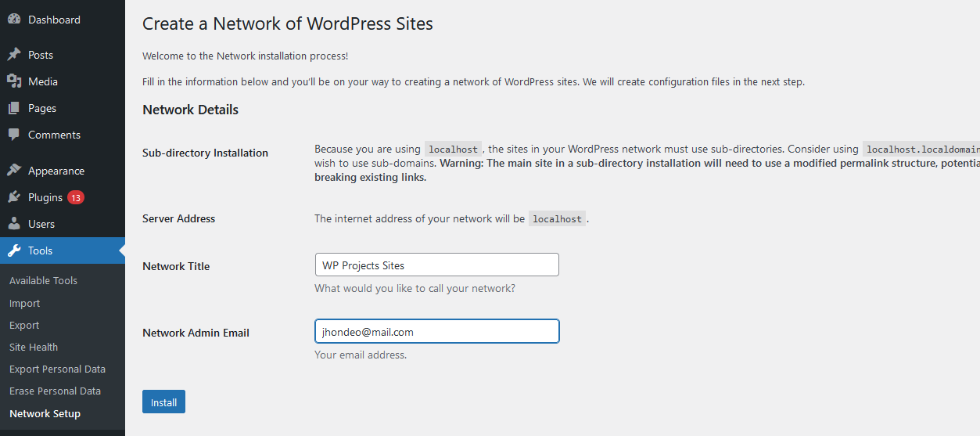Navigate to Pages menu
980x436 pixels.
tap(63, 108)
